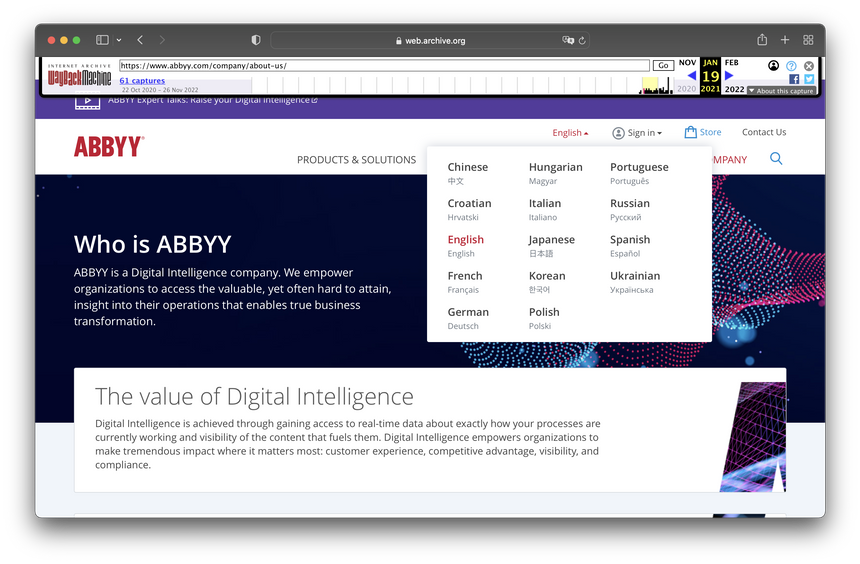
Task: Collapse the English language dropdown
Action: [x=570, y=133]
